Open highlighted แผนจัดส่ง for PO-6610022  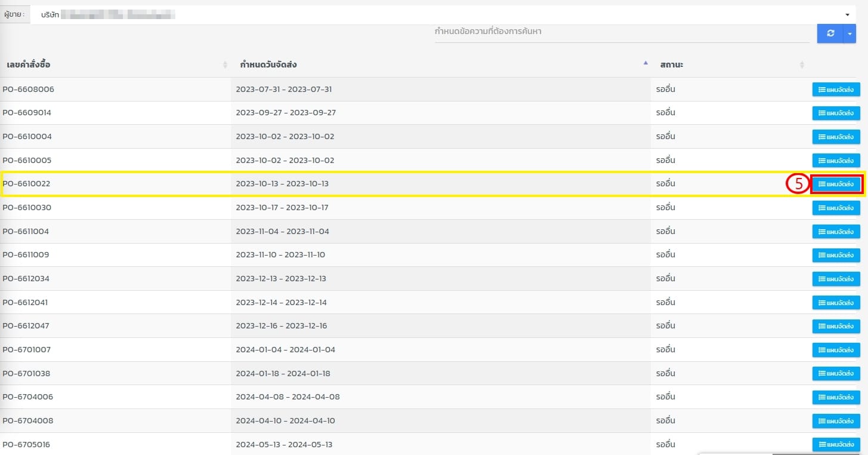click(x=836, y=184)
